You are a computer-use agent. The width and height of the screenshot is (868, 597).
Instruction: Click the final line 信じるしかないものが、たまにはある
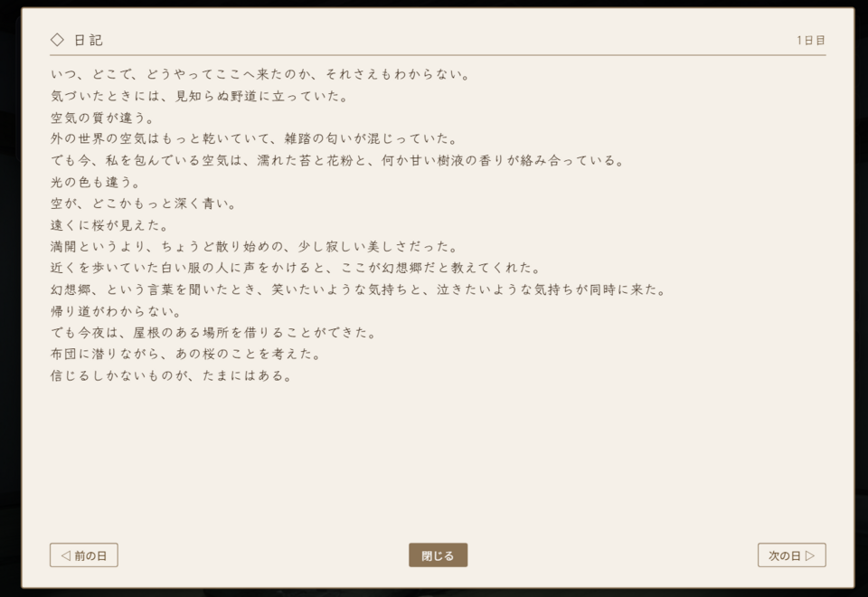coord(171,375)
